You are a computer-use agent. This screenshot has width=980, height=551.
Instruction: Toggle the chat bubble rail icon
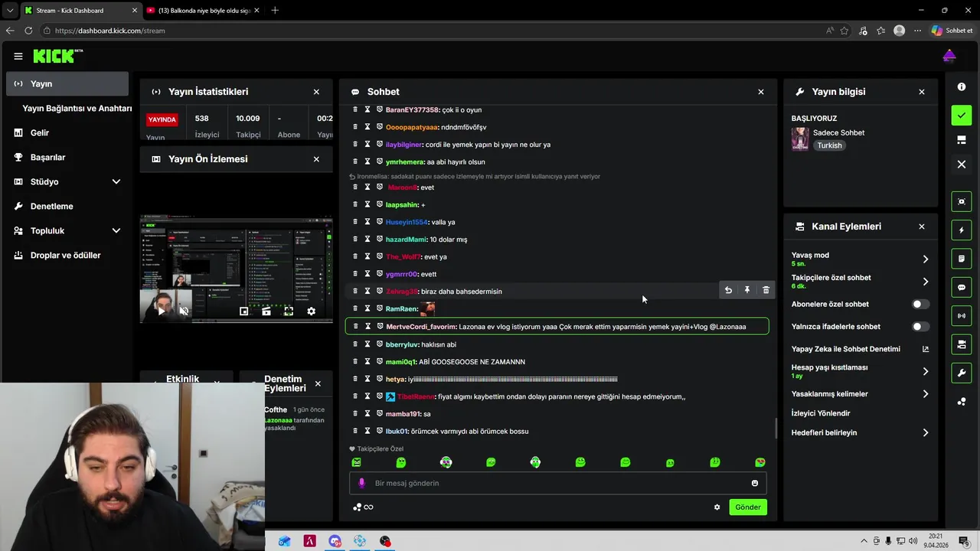962,287
